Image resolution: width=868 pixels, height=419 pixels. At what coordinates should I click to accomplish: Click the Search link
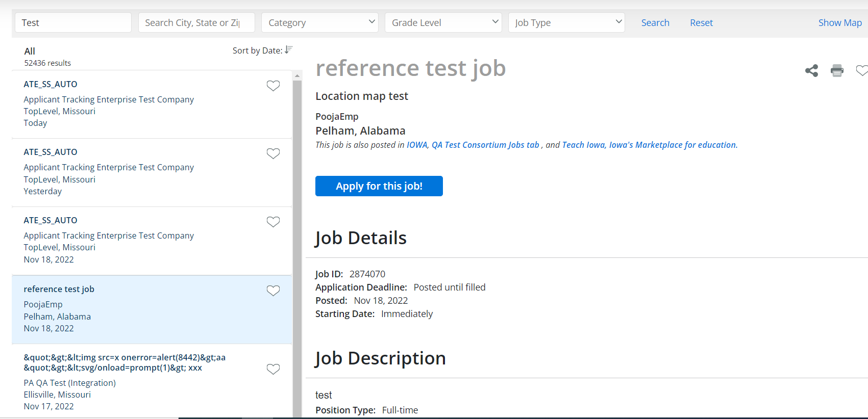point(655,23)
